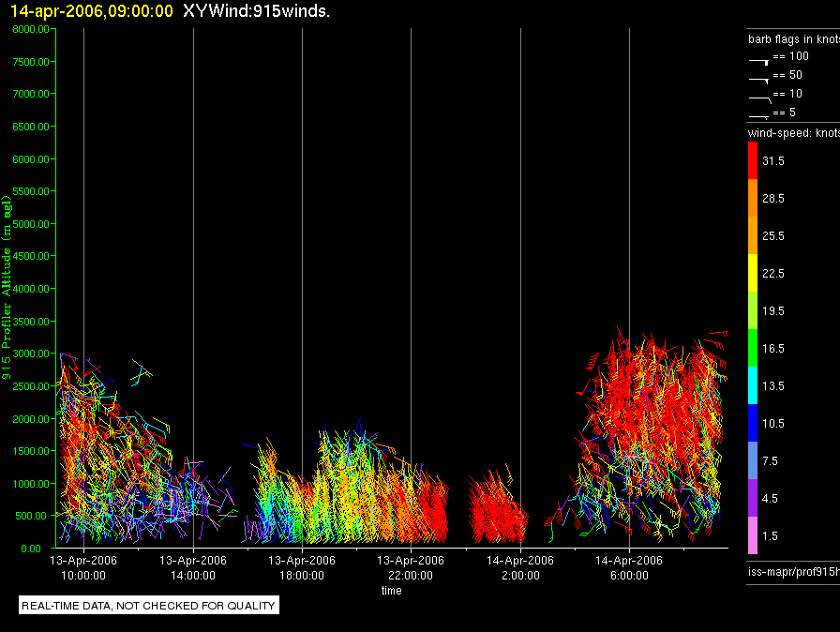The height and width of the screenshot is (632, 840).
Task: Click the 'time' x-axis title
Action: point(392,590)
